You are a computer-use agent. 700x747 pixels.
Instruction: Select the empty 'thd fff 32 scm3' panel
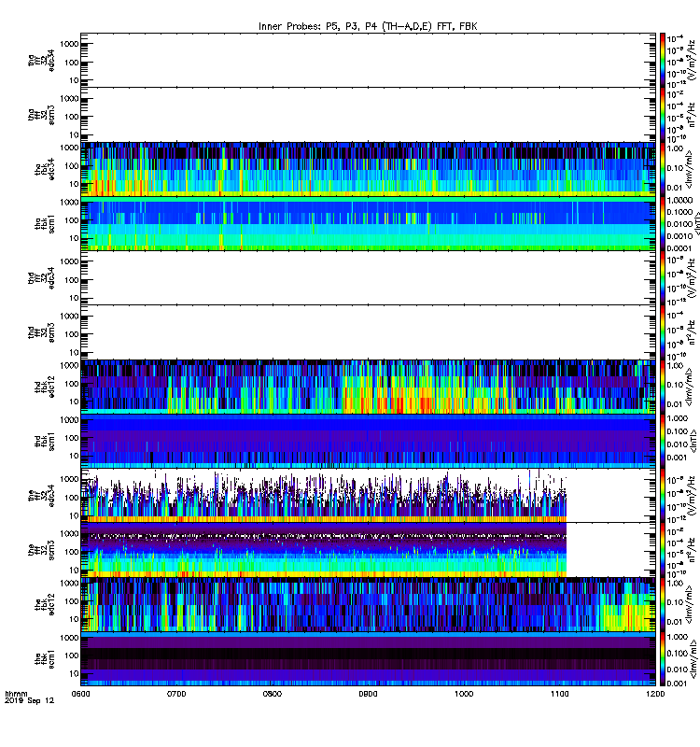point(368,332)
